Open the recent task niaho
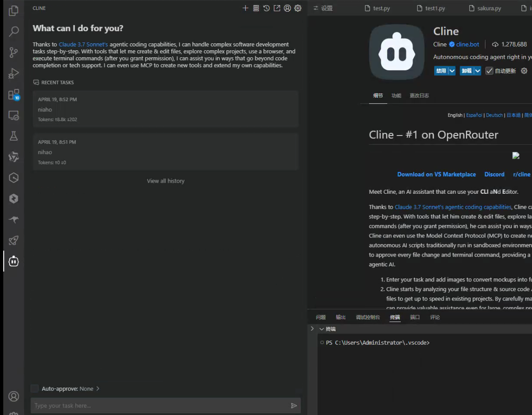532x415 pixels. [x=166, y=109]
